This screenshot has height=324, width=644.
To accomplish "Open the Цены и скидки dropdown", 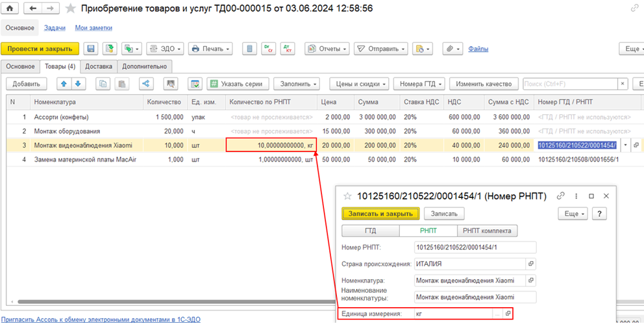I will click(360, 84).
